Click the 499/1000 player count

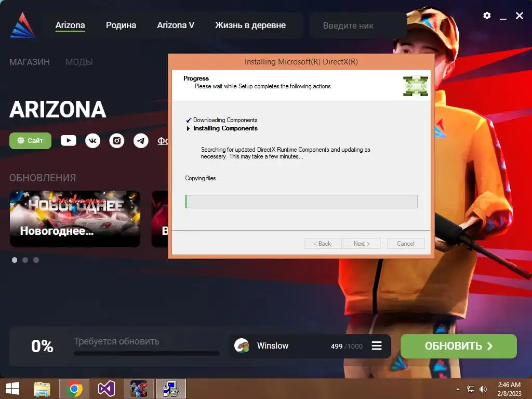pos(347,346)
